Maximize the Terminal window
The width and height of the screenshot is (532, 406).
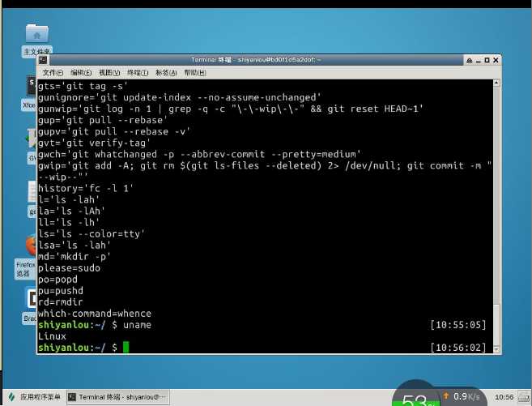coord(487,60)
